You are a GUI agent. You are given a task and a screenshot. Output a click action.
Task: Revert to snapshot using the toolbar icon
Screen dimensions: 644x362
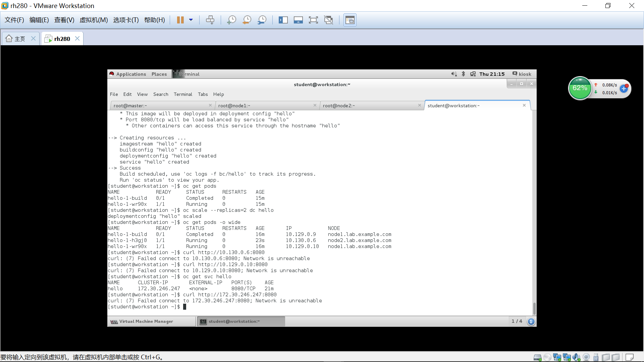click(x=247, y=20)
